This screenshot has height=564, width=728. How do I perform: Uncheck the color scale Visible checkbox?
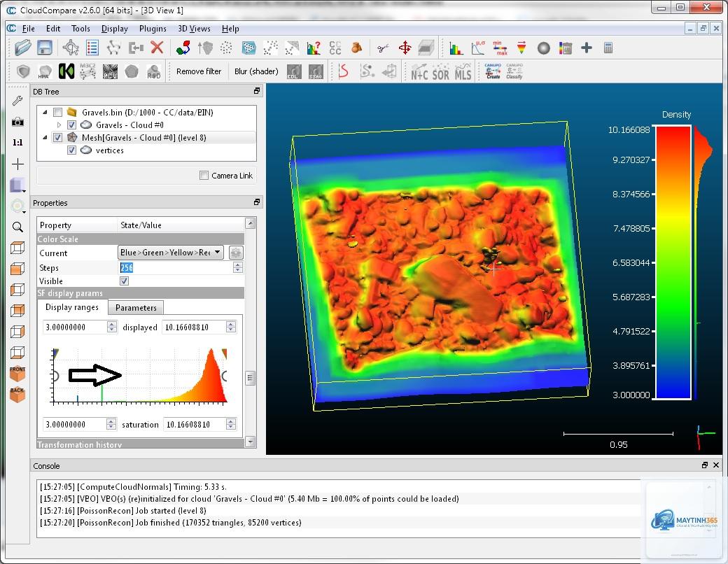[124, 281]
